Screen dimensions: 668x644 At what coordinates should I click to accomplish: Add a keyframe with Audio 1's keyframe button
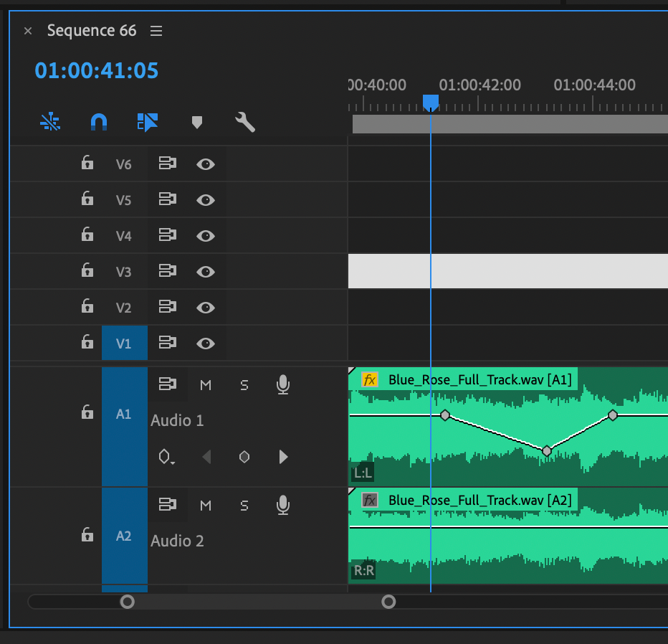(244, 456)
